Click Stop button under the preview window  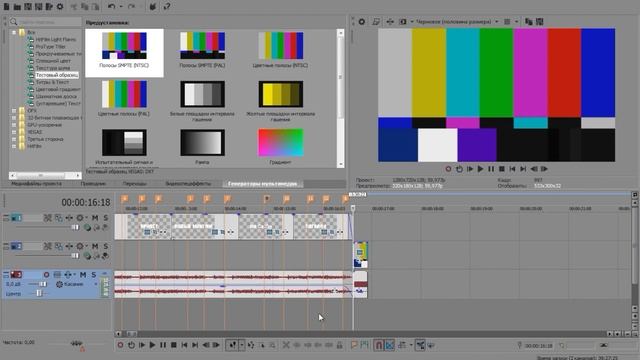[x=502, y=169]
